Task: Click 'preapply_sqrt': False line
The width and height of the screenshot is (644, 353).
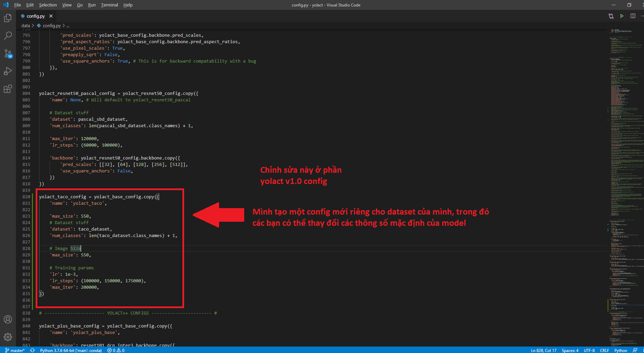Action: coord(90,54)
